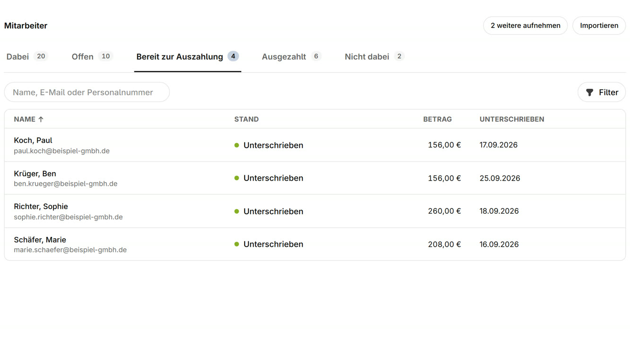
Task: Switch to the Dabei tab
Action: tap(27, 57)
